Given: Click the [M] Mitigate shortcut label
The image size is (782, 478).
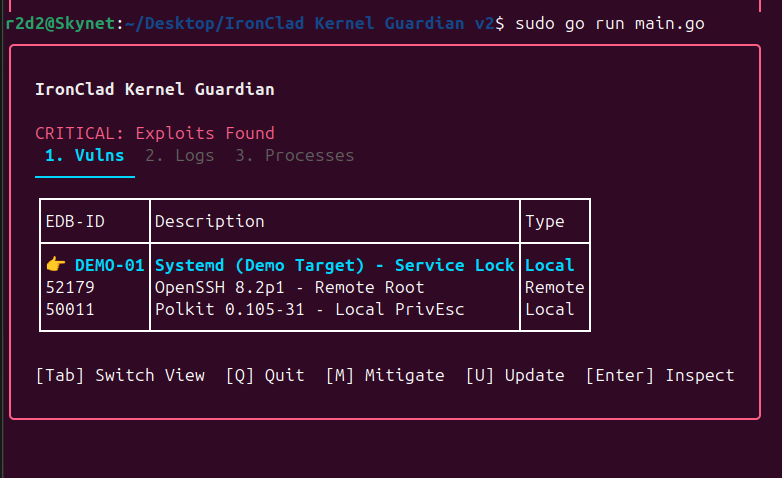Looking at the screenshot, I should coord(385,375).
